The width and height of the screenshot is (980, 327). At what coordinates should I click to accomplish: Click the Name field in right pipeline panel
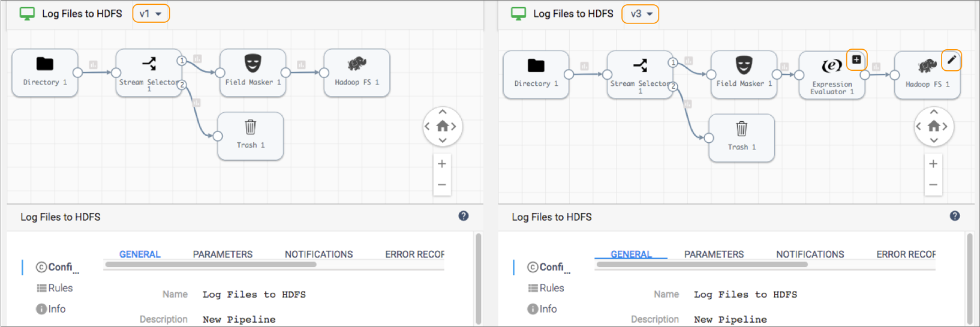745,295
